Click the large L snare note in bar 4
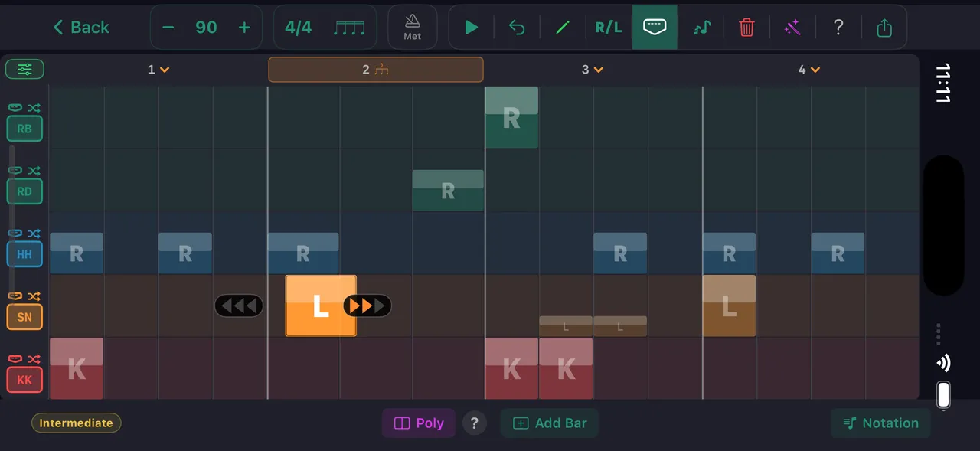Image resolution: width=980 pixels, height=451 pixels. click(x=729, y=306)
